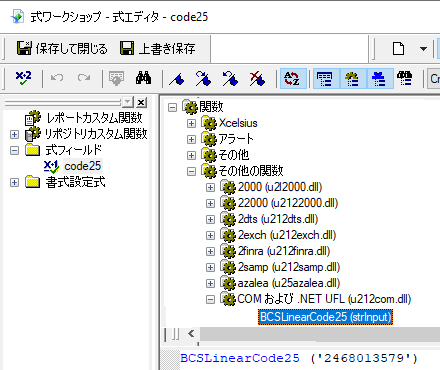Click the binoculars find icon
Image resolution: width=440 pixels, height=370 pixels.
[x=143, y=78]
